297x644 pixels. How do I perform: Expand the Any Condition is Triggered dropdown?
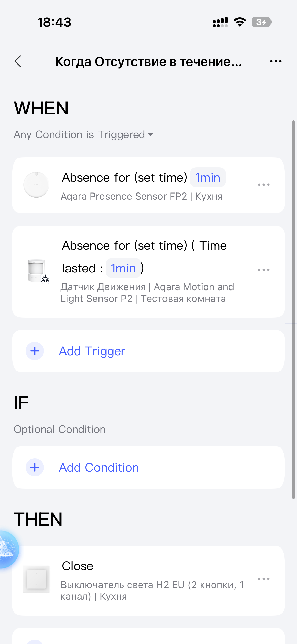(x=83, y=135)
